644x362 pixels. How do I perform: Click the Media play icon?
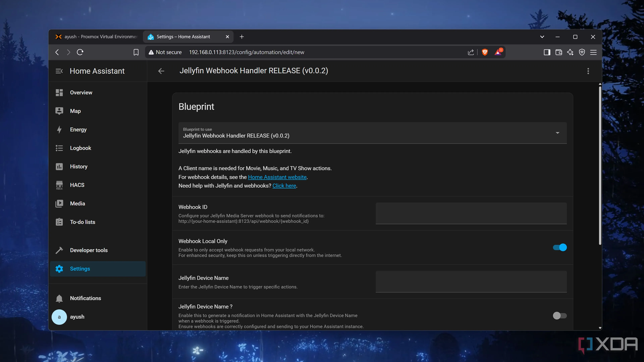coord(59,203)
